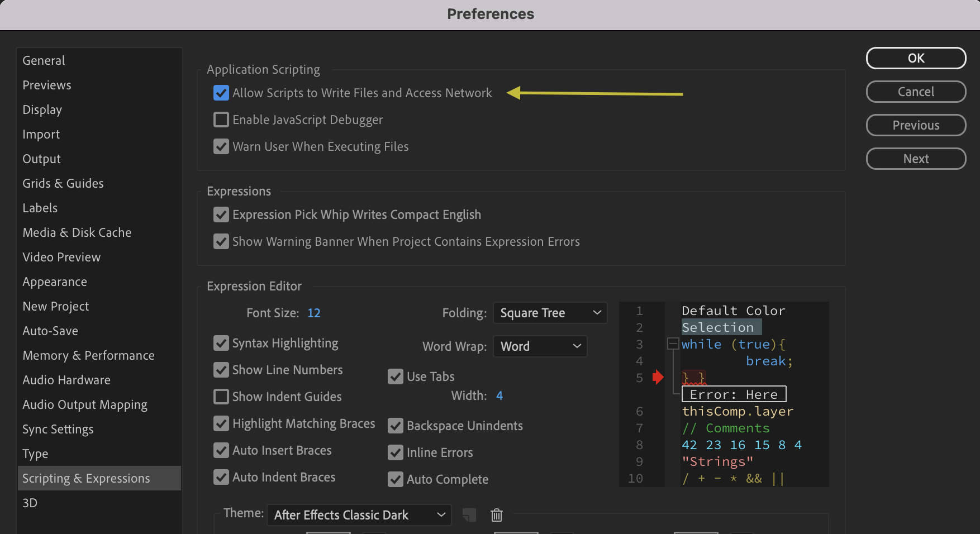Image resolution: width=980 pixels, height=534 pixels.
Task: Select the Appearance preferences category
Action: tap(55, 282)
